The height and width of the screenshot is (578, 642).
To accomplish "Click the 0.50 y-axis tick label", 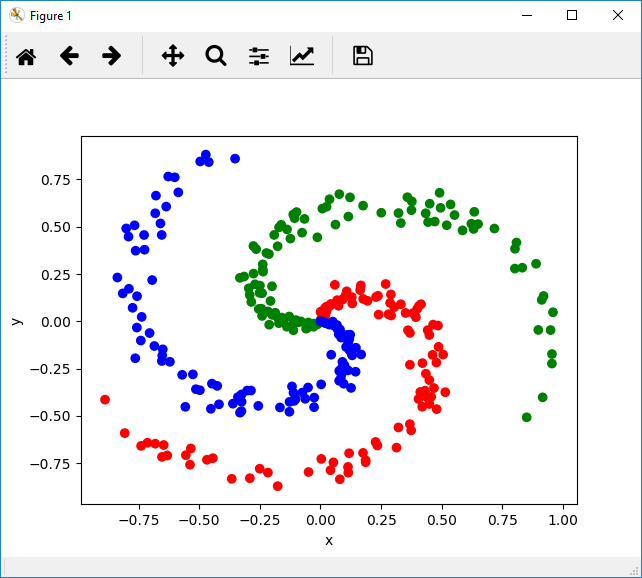I will coord(56,227).
